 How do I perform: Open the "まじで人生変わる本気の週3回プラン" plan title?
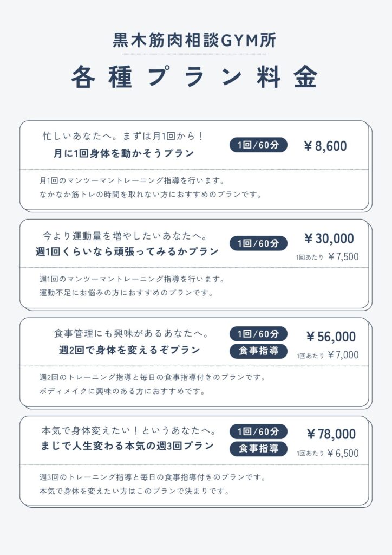[x=128, y=447]
